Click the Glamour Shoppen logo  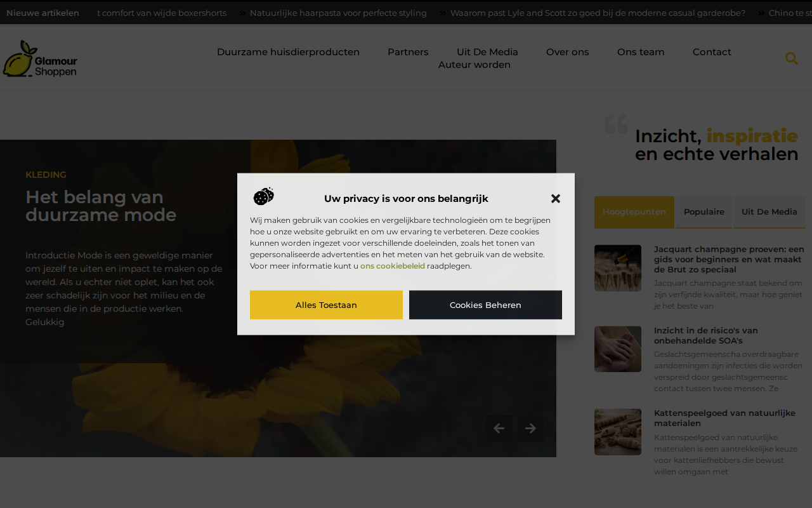point(40,59)
